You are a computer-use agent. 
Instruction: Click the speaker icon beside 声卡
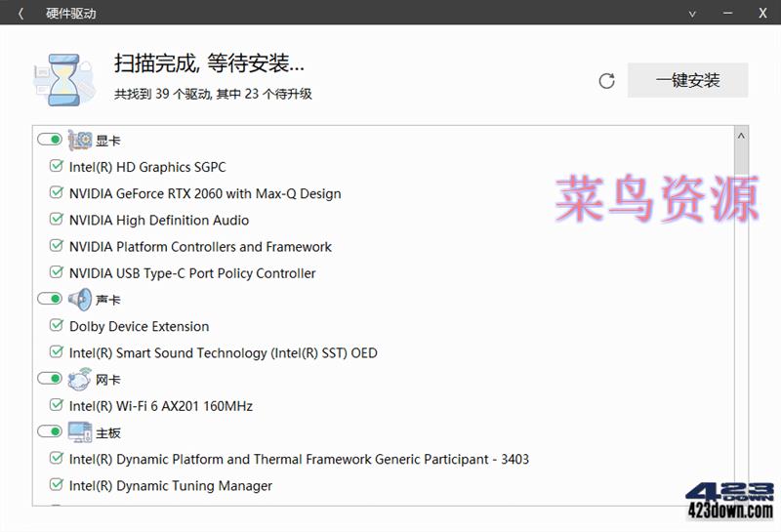80,300
